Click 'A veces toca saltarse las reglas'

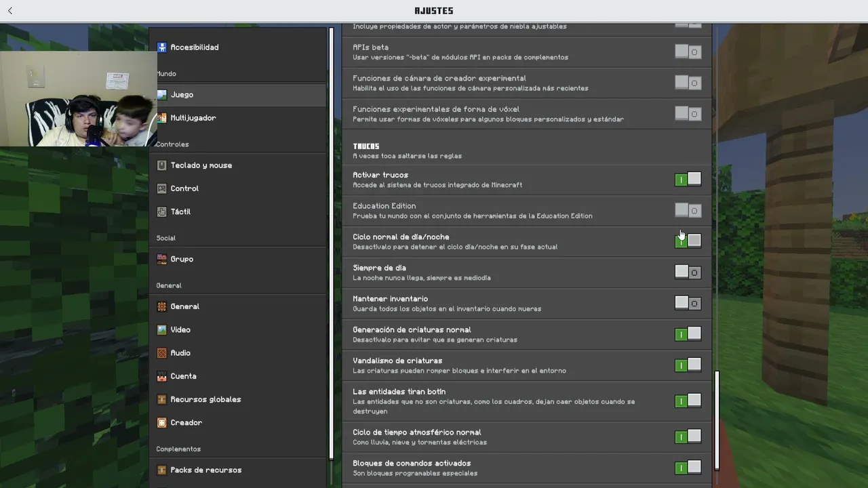[x=407, y=156]
